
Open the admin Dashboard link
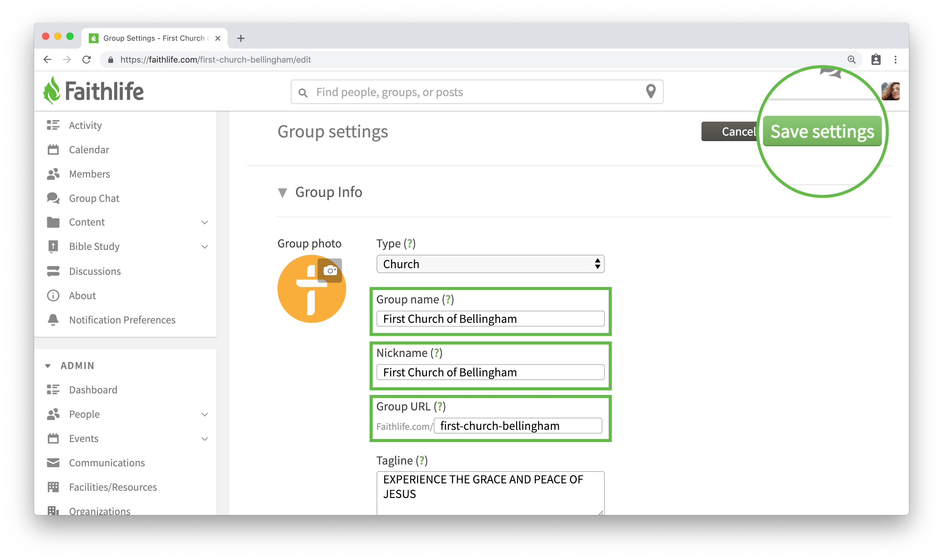[93, 390]
